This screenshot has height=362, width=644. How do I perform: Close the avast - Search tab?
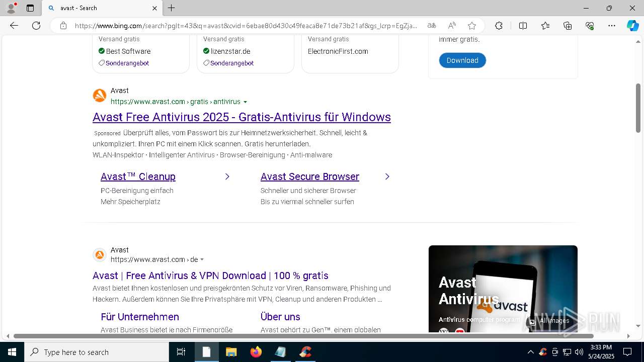(154, 8)
